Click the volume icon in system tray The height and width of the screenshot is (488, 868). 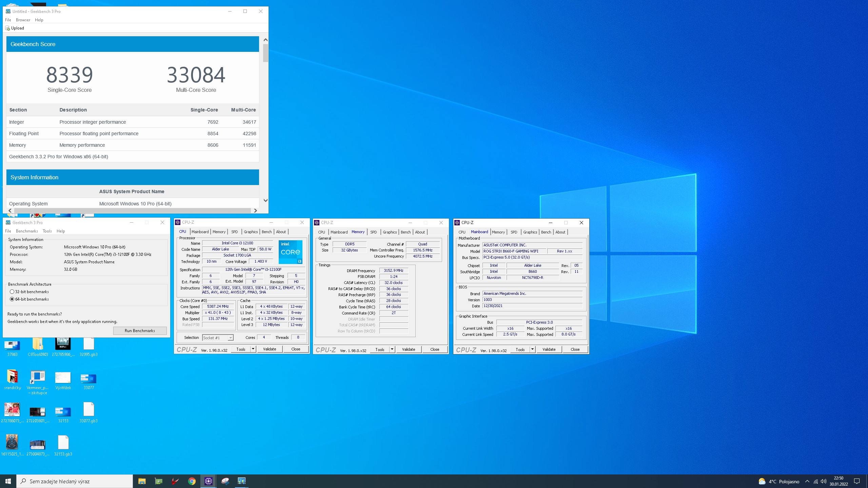tap(824, 481)
